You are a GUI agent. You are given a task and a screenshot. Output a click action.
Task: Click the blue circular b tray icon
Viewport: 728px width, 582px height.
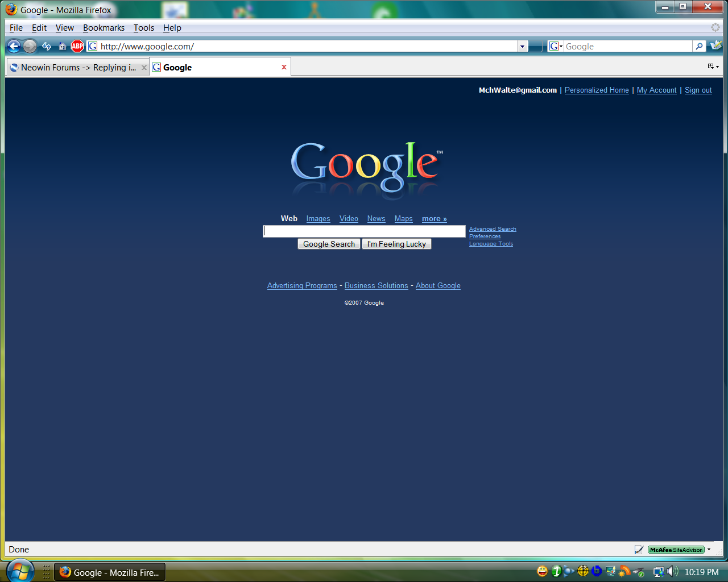pyautogui.click(x=597, y=571)
